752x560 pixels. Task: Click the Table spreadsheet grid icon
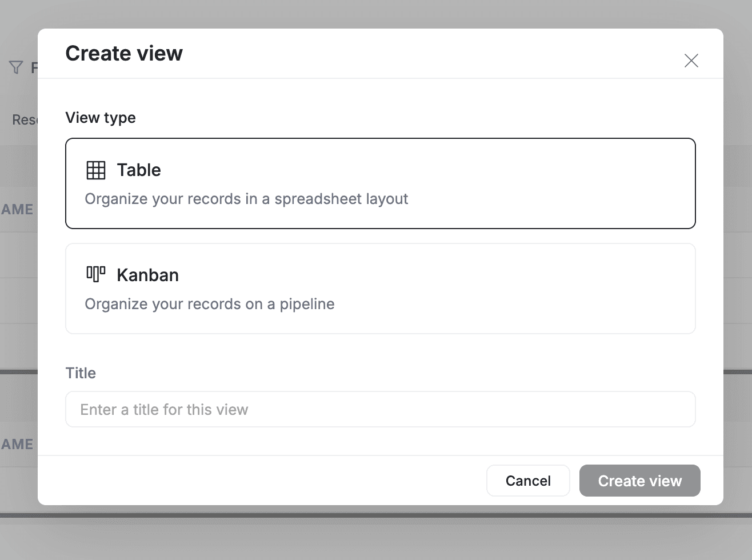(95, 170)
